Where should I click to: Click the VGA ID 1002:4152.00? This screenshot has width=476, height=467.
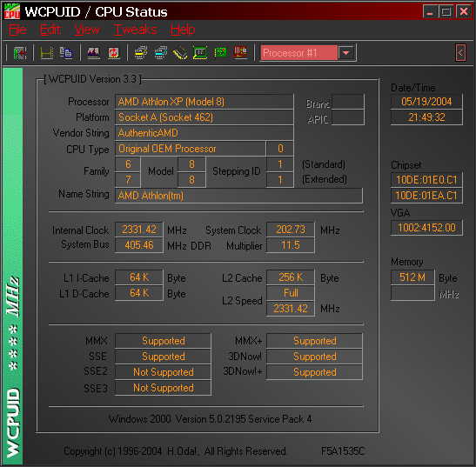tap(426, 228)
